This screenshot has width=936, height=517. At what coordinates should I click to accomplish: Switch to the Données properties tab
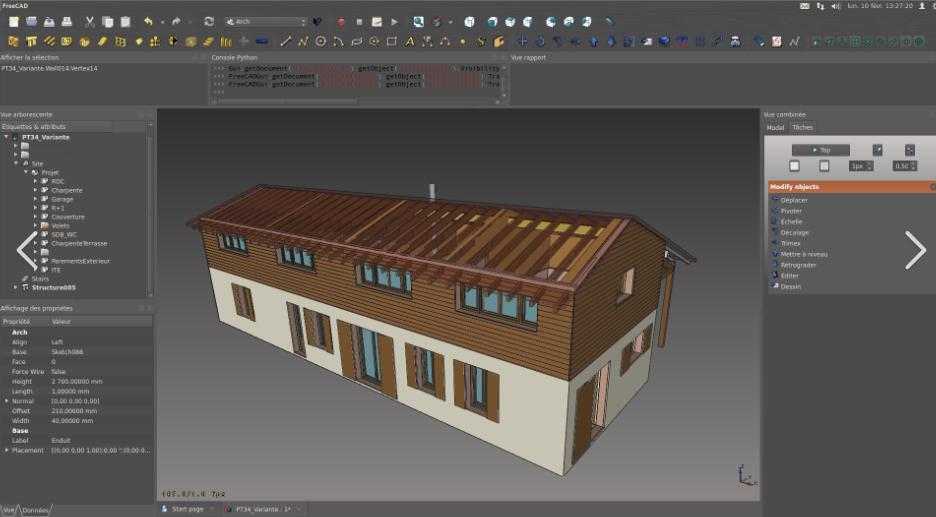[x=36, y=510]
